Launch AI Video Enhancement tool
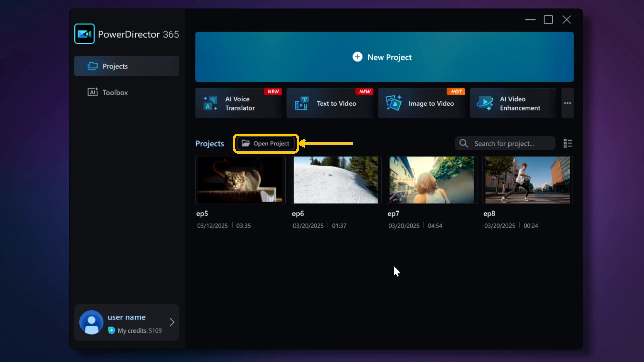 pyautogui.click(x=513, y=103)
